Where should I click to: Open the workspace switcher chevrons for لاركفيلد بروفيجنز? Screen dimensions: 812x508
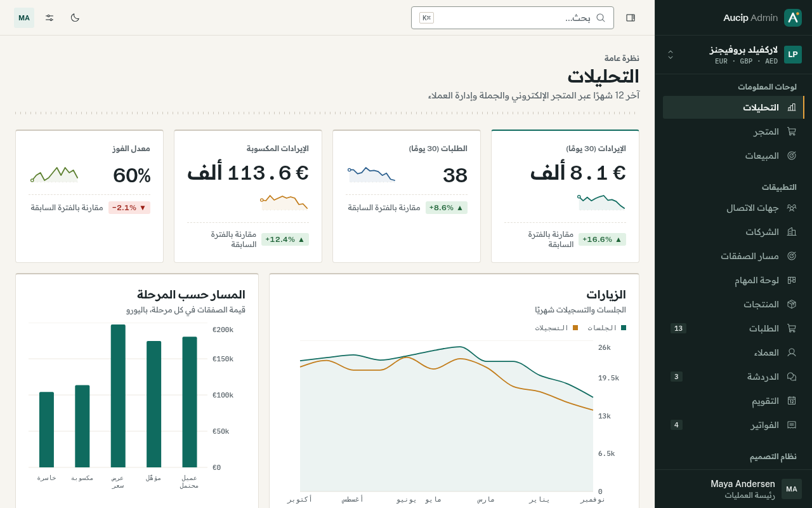coord(671,55)
